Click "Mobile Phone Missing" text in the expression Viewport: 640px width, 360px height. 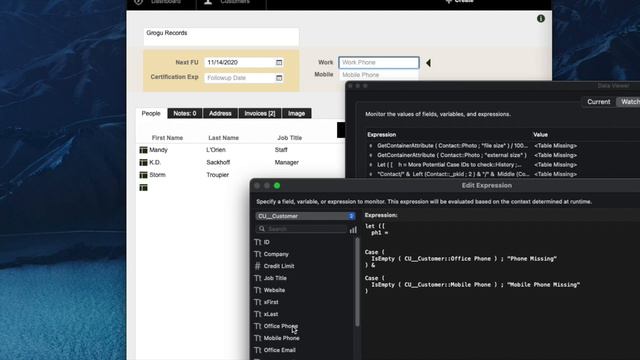click(x=543, y=285)
